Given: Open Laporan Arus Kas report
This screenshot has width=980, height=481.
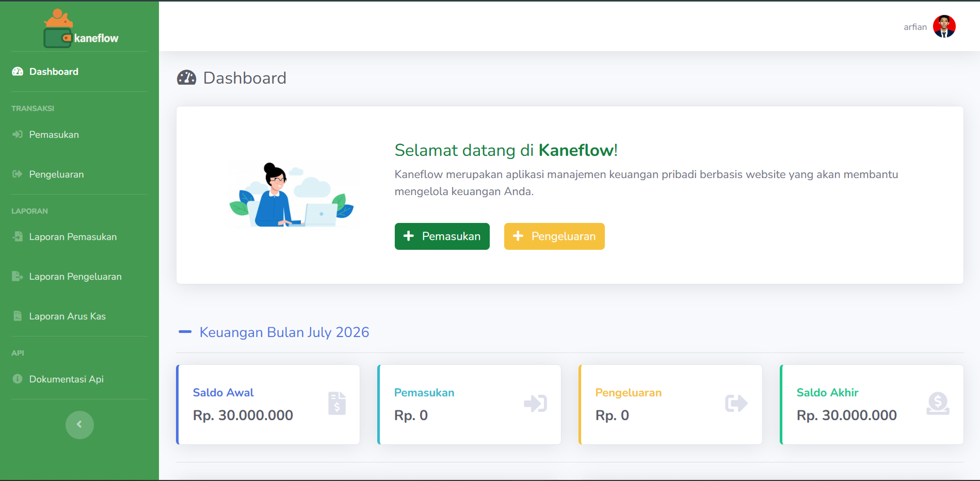Looking at the screenshot, I should pos(79,316).
